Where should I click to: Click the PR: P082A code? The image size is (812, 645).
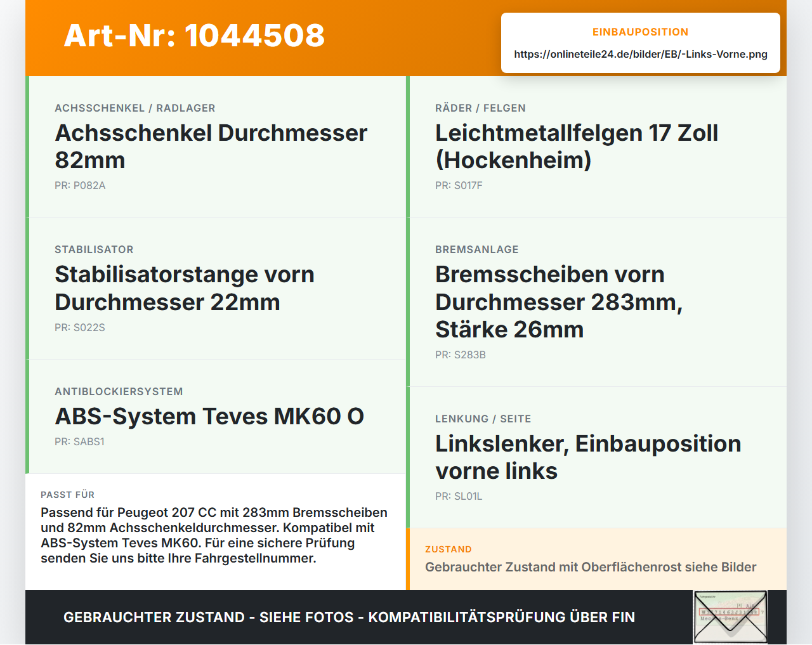tap(80, 185)
